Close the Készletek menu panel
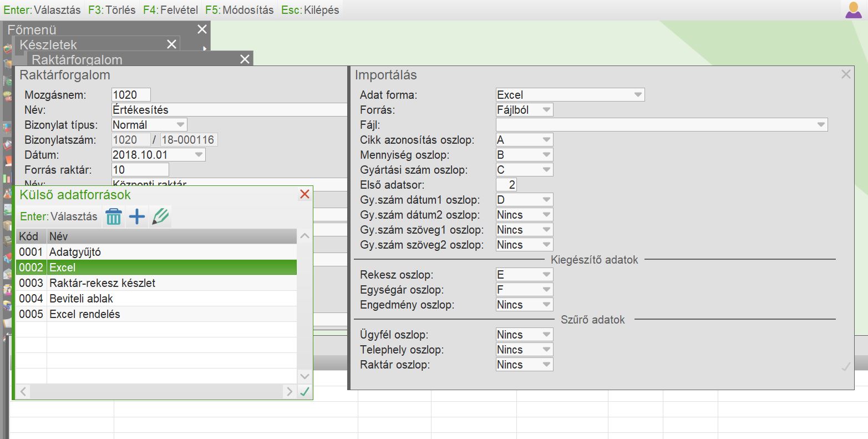Screen dimensions: 868x439 coord(171,44)
